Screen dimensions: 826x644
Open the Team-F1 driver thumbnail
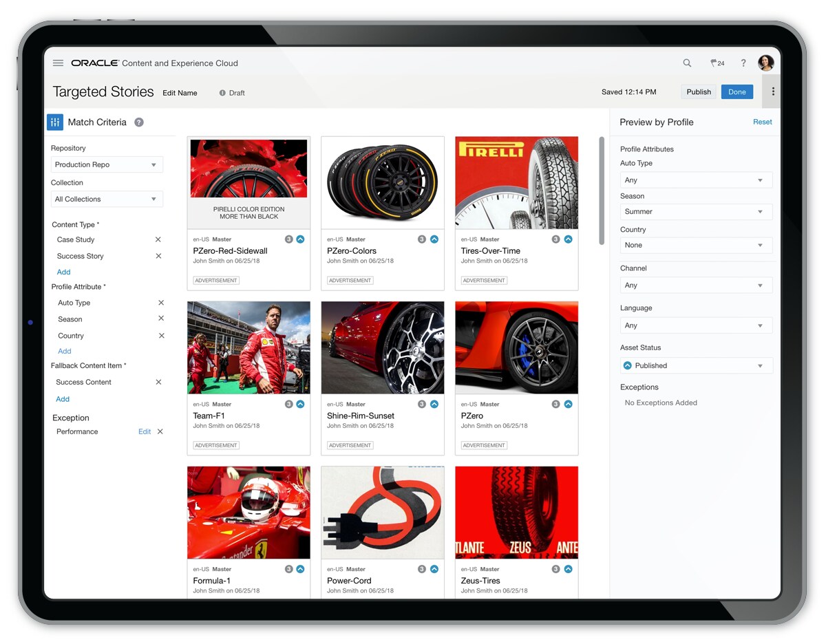coord(248,347)
